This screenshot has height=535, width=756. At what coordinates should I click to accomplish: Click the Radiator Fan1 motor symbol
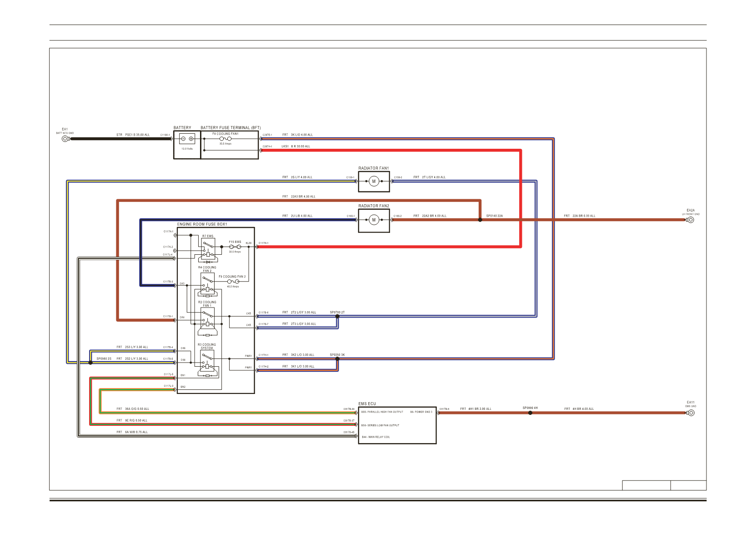point(374,182)
